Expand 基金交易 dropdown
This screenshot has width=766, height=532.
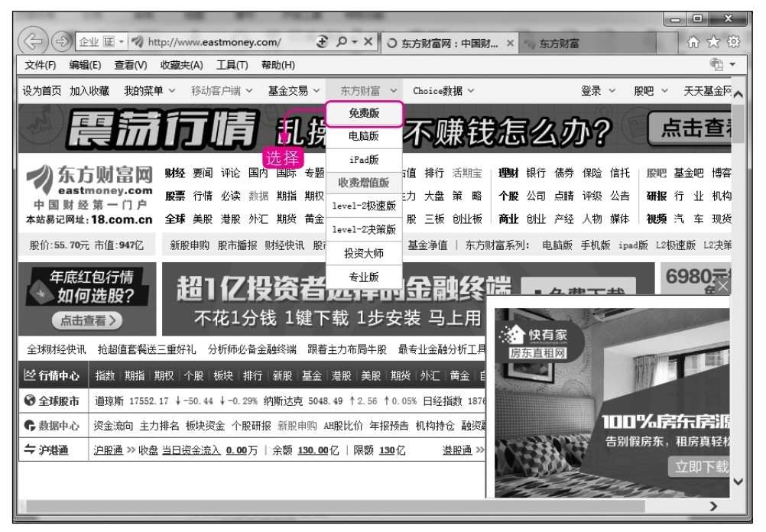click(x=316, y=91)
